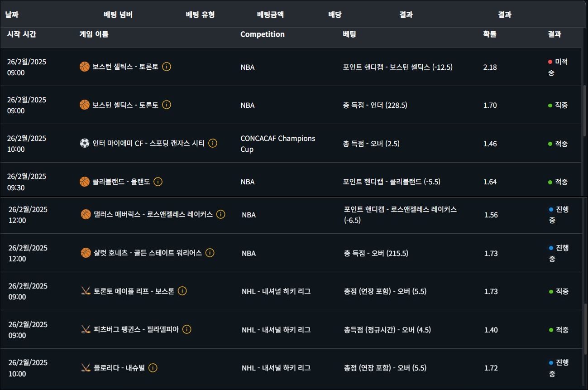
Task: Click the 날짜 column header
Action: 12,14
